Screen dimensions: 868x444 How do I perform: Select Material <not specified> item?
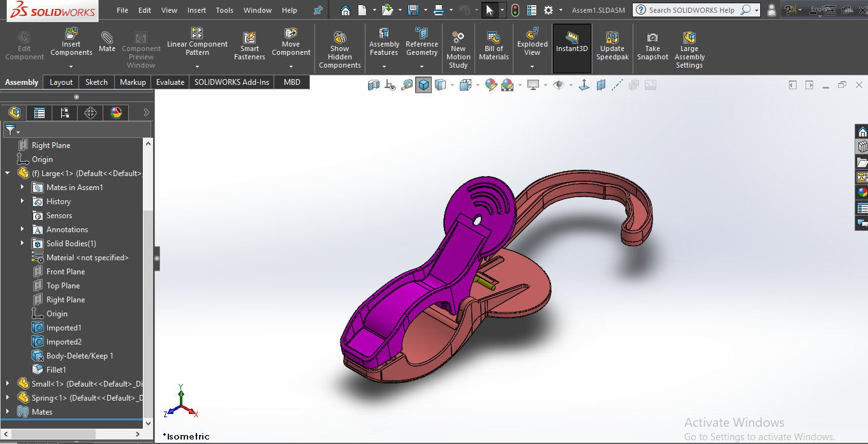click(x=87, y=257)
